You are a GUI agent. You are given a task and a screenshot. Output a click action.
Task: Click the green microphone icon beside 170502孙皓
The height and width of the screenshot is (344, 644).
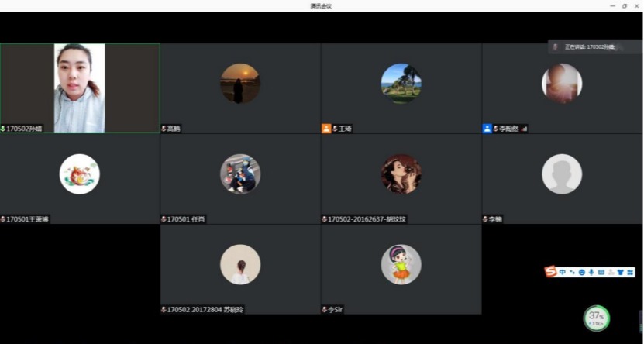(x=3, y=129)
